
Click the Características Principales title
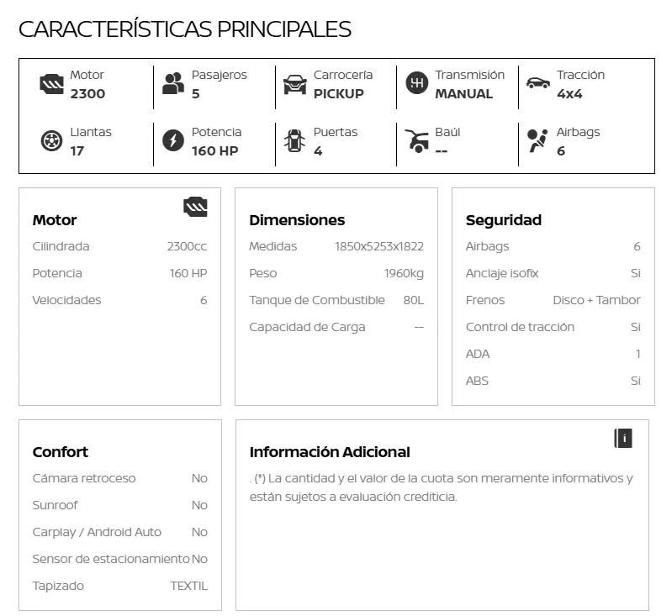coord(185,29)
